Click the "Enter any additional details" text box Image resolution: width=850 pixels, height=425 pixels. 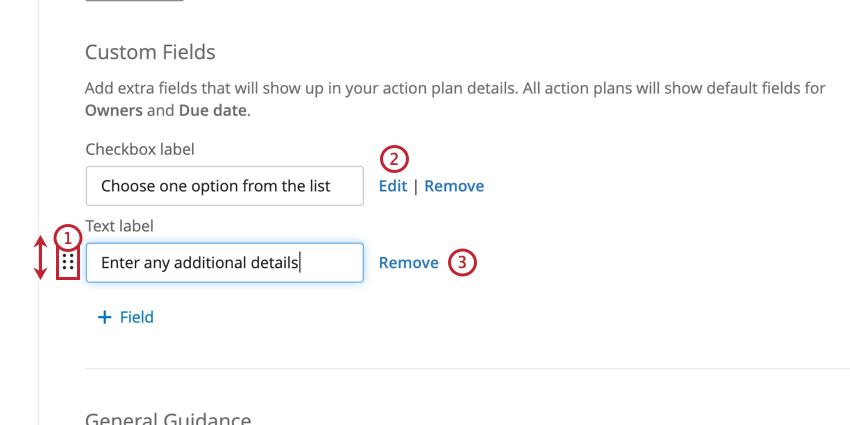[x=224, y=263]
